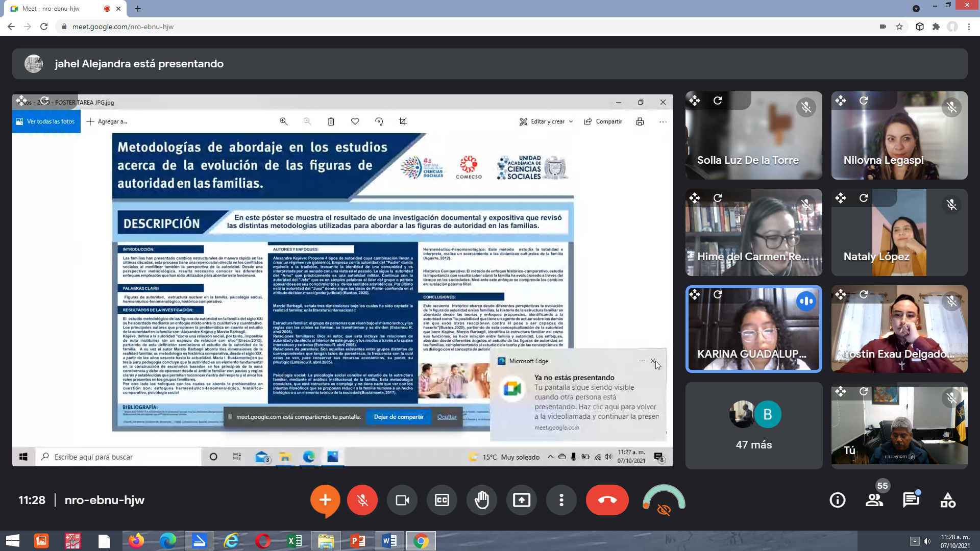This screenshot has width=980, height=551.
Task: Open the present now button
Action: (522, 500)
